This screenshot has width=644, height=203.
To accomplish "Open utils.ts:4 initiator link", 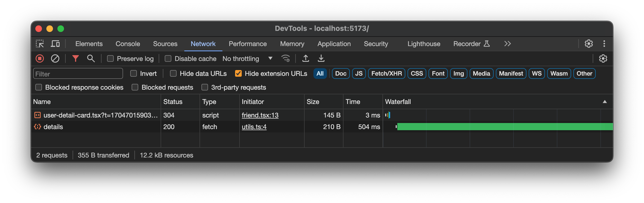I will [254, 127].
